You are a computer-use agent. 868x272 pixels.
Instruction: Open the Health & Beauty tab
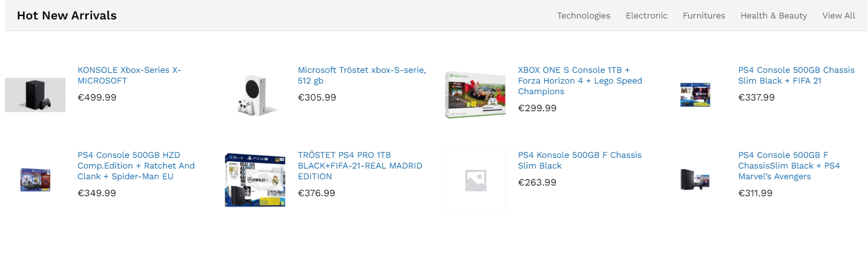click(773, 16)
